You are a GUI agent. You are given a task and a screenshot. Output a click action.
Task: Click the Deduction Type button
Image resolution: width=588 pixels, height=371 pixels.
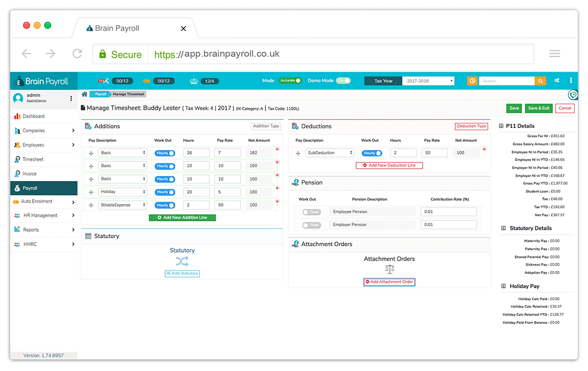click(x=472, y=127)
